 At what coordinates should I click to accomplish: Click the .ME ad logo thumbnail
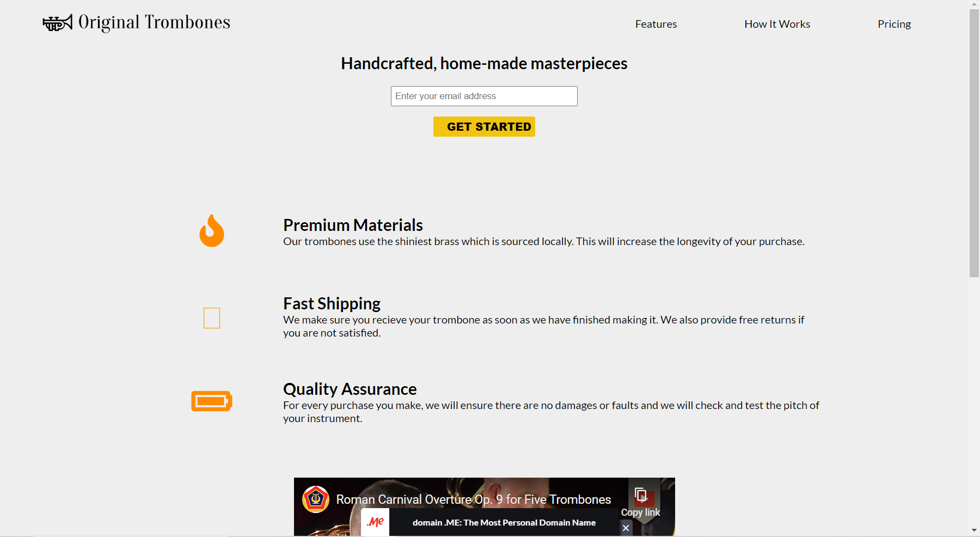[375, 522]
